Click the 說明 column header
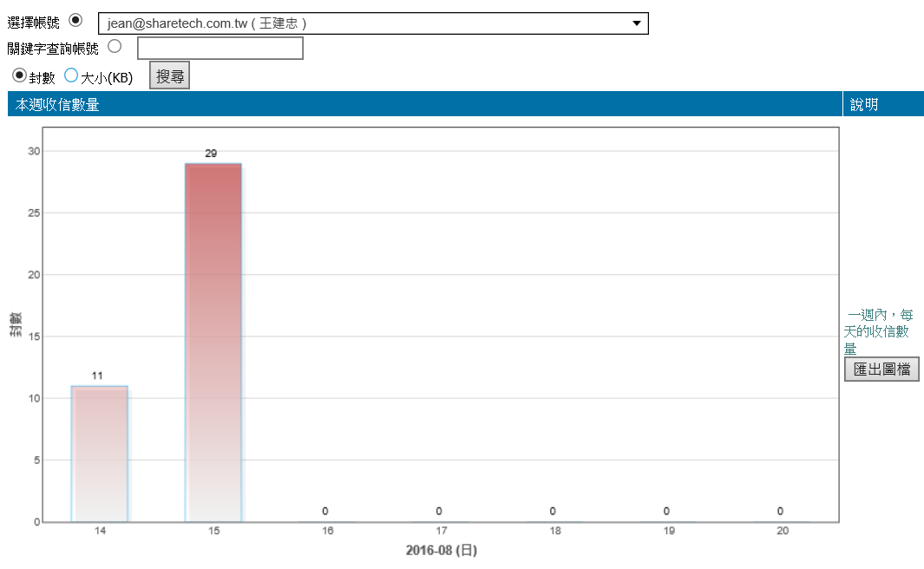The image size is (924, 569). click(x=864, y=104)
